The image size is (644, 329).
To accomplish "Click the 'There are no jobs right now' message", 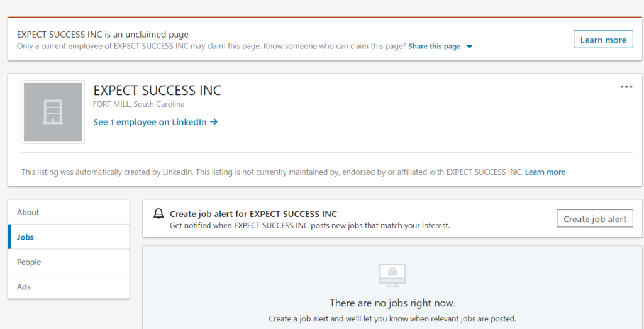I will 392,303.
